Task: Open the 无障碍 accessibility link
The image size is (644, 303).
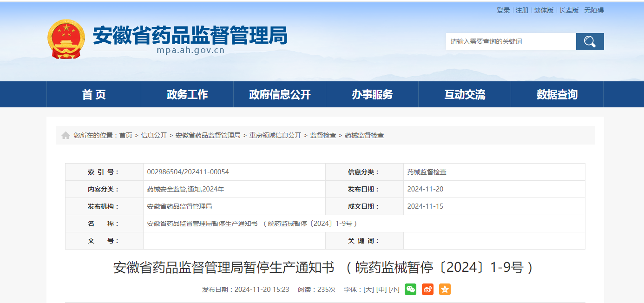Action: point(594,10)
